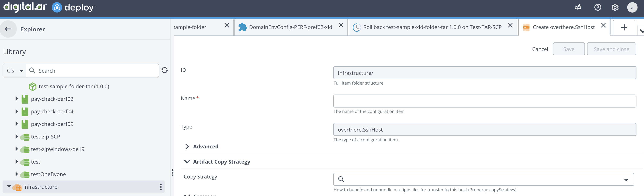
Task: Switch to Roll back test-sample-xld-folder-tar tab
Action: 432,27
